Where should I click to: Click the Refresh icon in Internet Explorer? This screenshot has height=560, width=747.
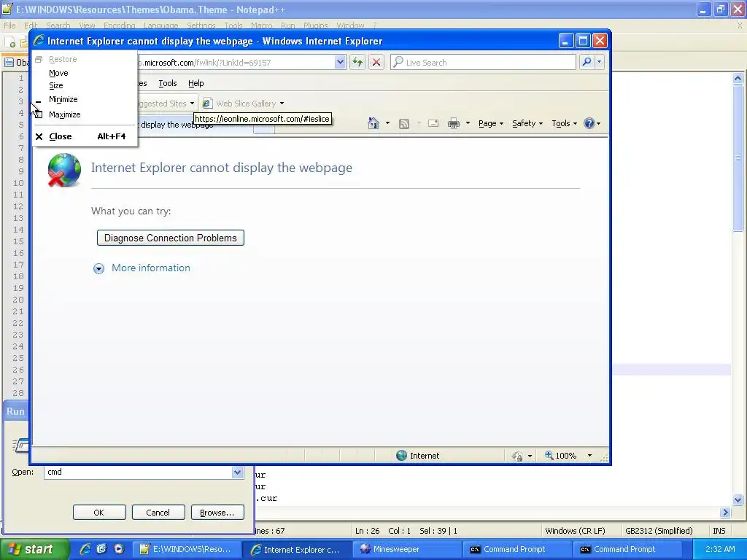(357, 62)
